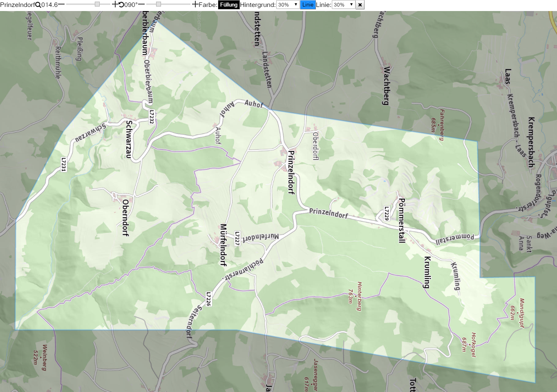Click the L7231 road marker
Screen dimensions: 557x392
[x=64, y=164]
